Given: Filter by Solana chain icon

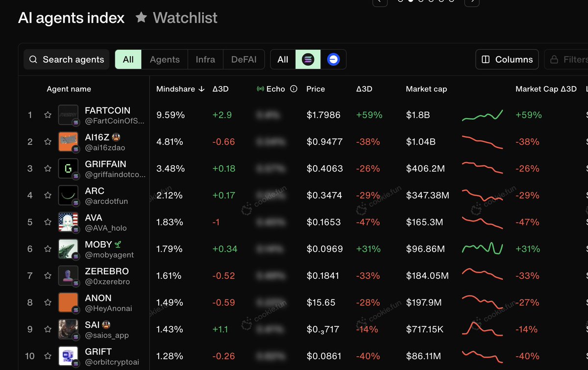Looking at the screenshot, I should [x=308, y=59].
